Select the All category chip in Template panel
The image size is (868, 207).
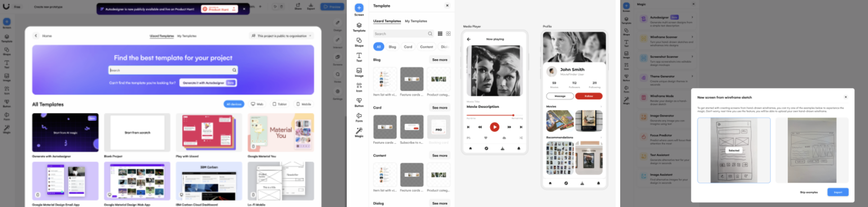tap(379, 47)
